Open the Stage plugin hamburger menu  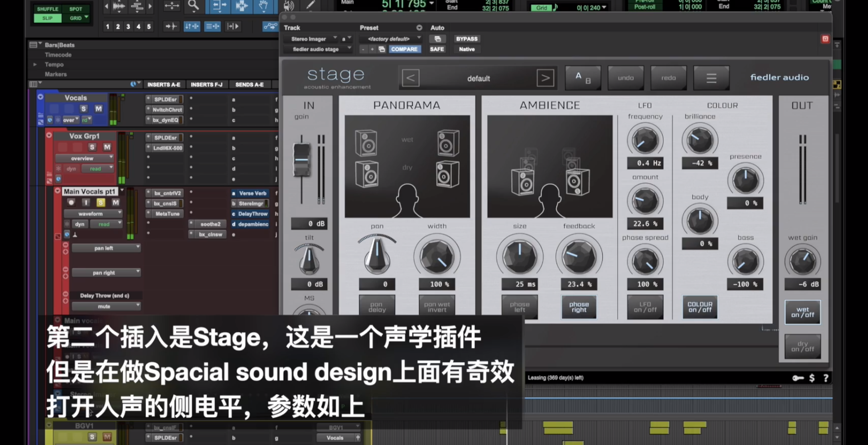711,78
